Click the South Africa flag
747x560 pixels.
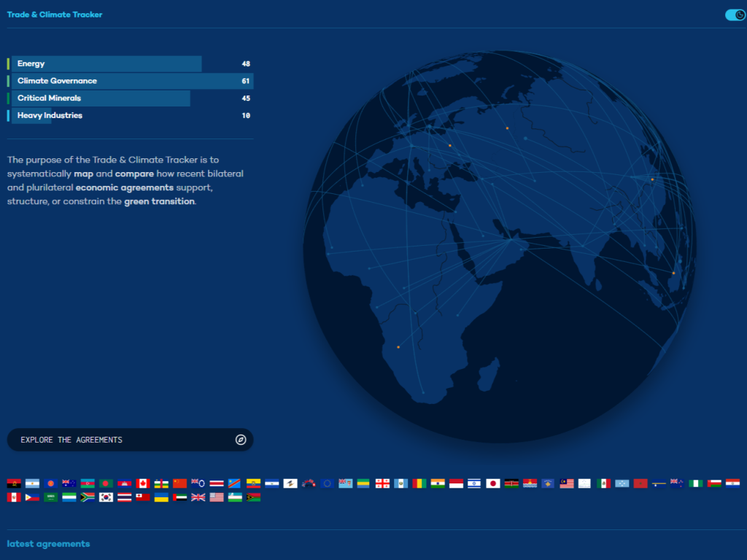pos(88,497)
